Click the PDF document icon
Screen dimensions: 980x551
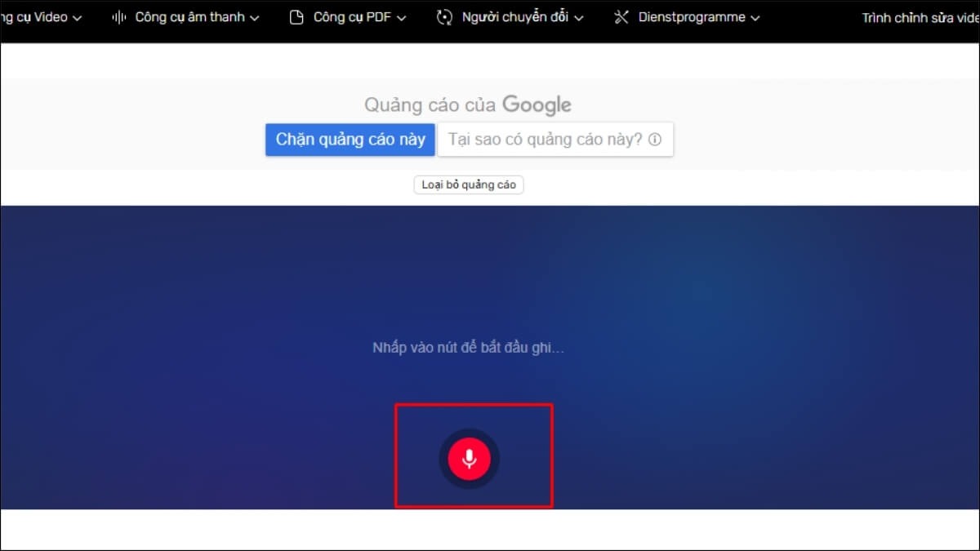[x=296, y=17]
